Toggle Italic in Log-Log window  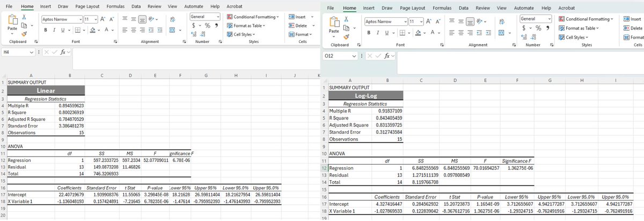point(377,33)
